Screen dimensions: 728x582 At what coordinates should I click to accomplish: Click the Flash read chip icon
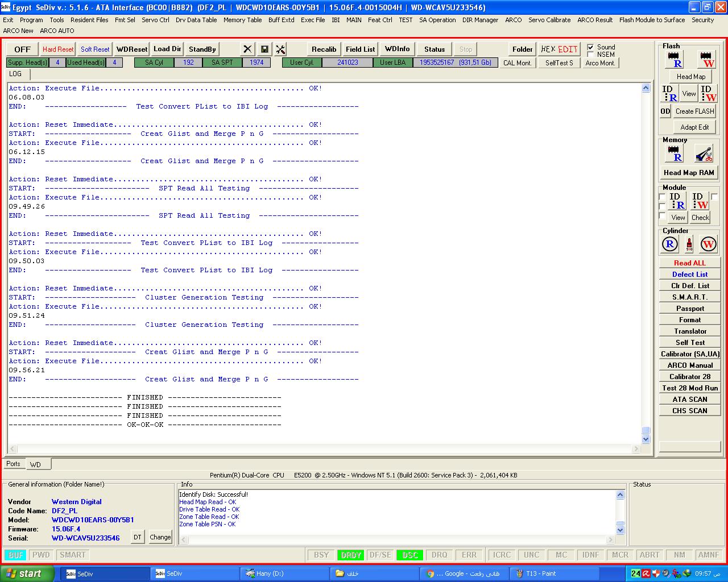pyautogui.click(x=675, y=60)
